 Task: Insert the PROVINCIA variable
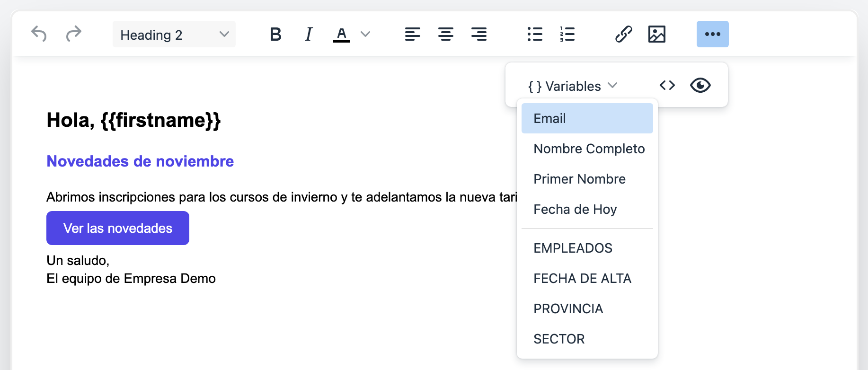(x=587, y=308)
